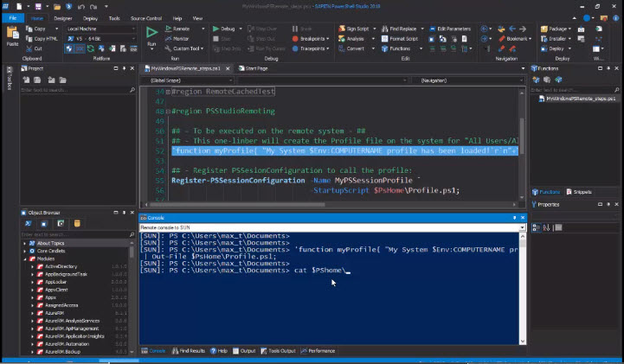This screenshot has width=624, height=364.
Task: Open the Installer dropdown
Action: pos(569,39)
